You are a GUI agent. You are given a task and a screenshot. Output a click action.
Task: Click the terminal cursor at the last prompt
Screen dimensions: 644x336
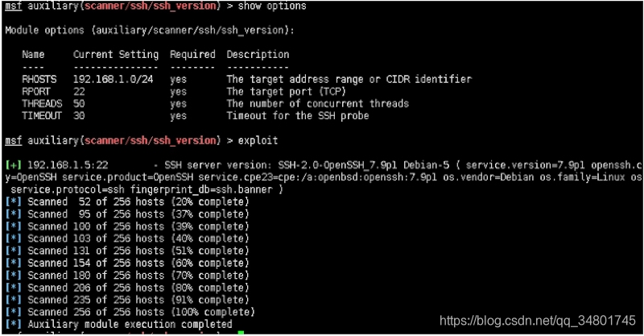241,333
